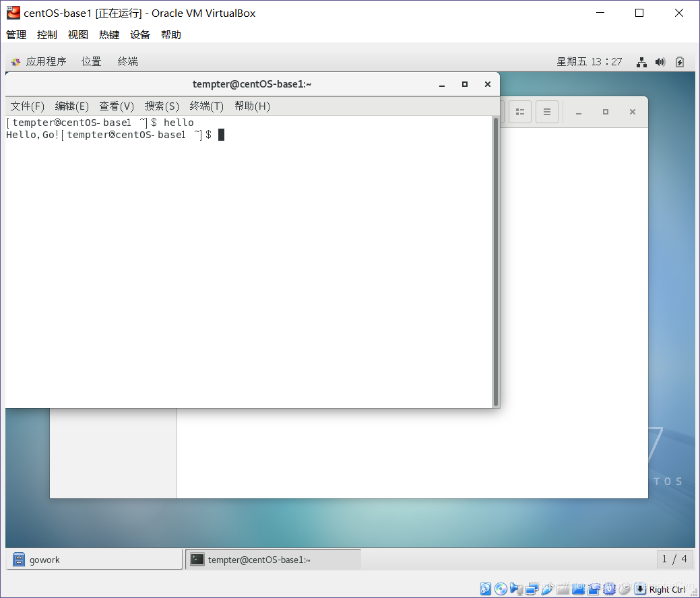Click the keyboard capture arrow icon

(640, 589)
